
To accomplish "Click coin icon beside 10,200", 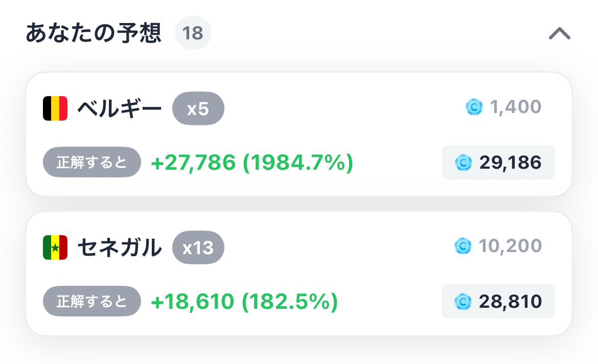I will [x=463, y=246].
